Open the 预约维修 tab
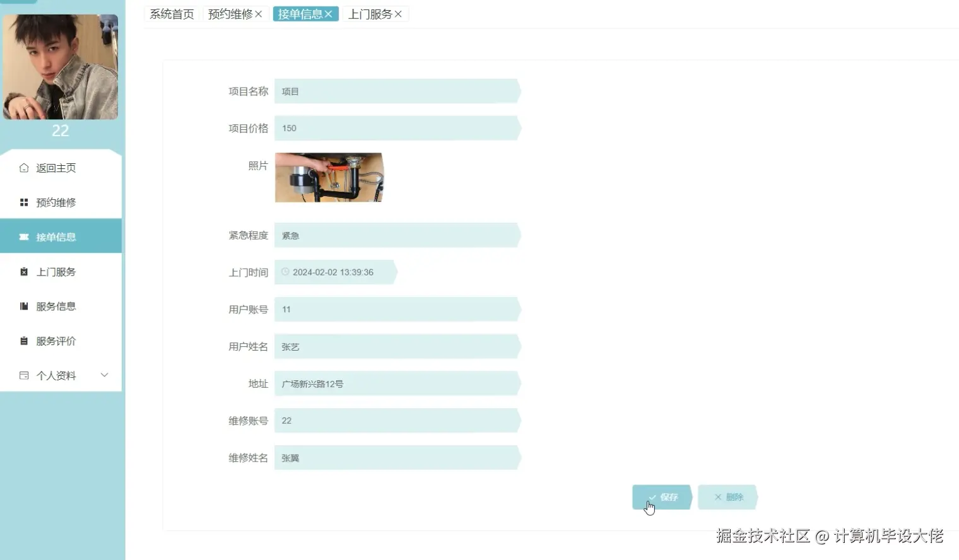The image size is (959, 560). click(x=230, y=14)
